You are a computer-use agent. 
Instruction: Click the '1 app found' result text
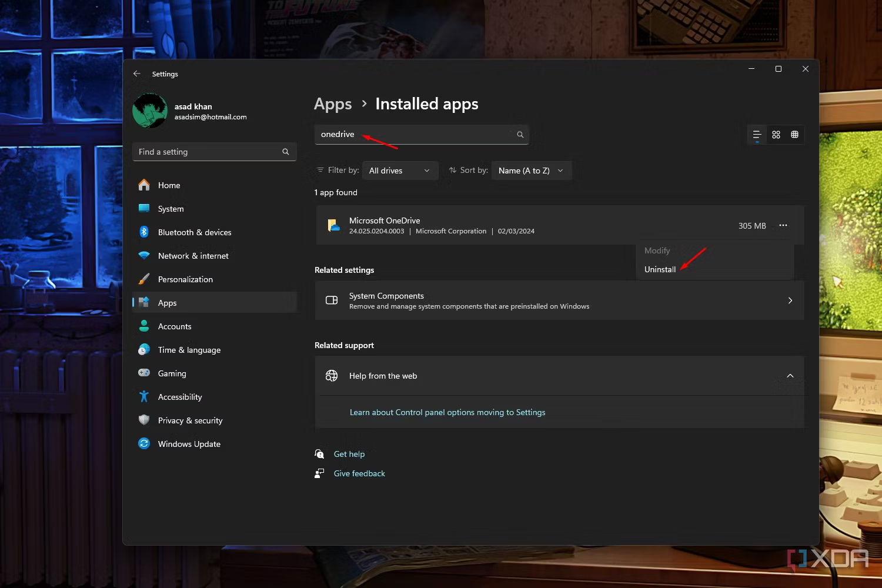click(336, 192)
